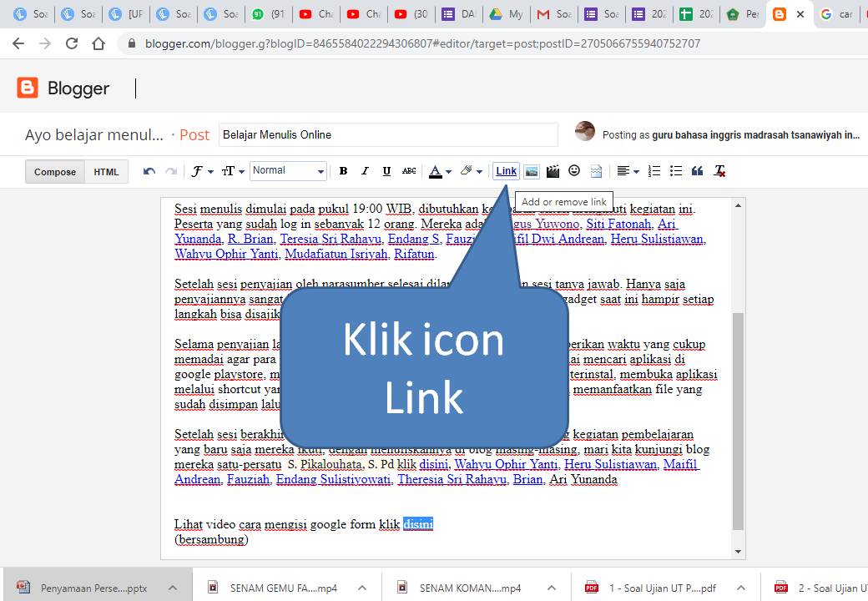The image size is (868, 601).
Task: Click the Remove formatting icon
Action: pos(718,170)
